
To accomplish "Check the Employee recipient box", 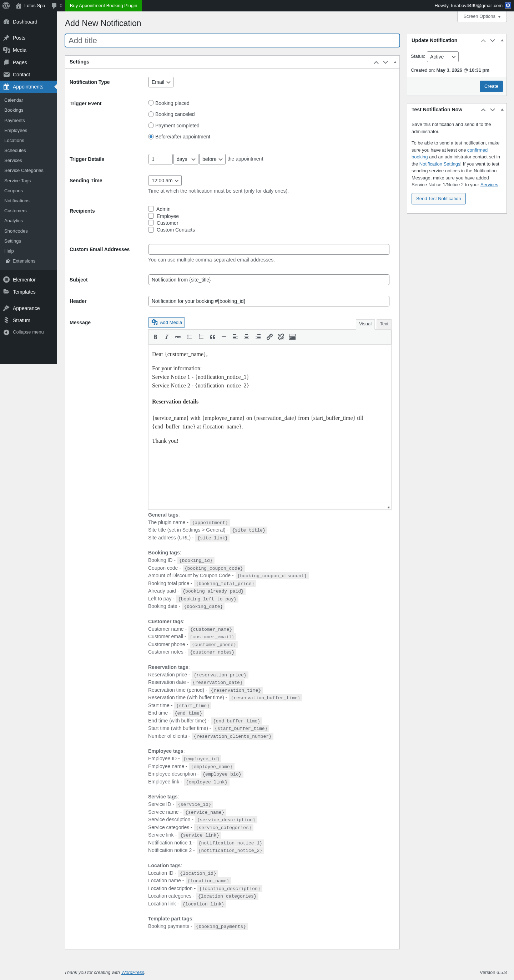I will [151, 216].
